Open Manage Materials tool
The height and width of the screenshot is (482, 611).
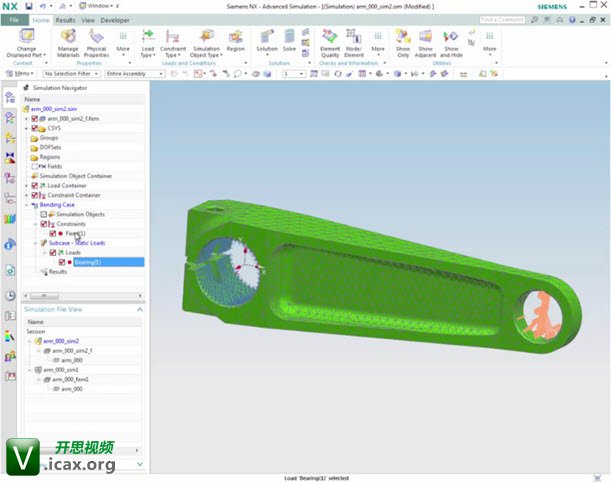click(x=68, y=43)
